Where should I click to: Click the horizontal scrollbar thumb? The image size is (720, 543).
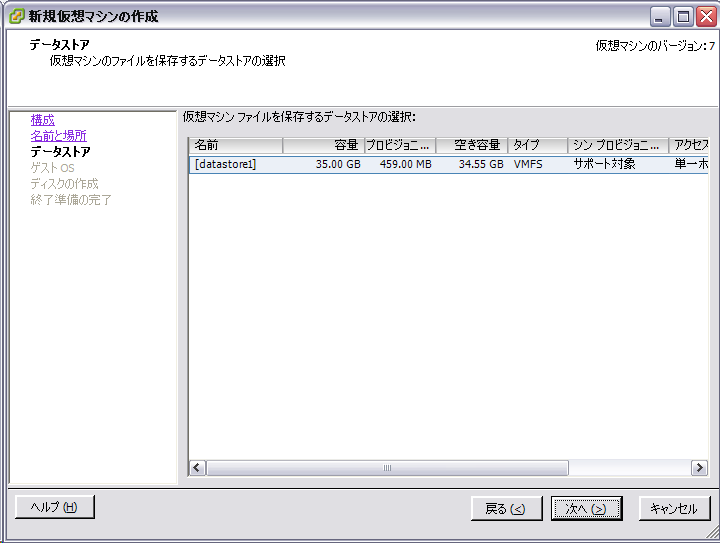tap(388, 468)
